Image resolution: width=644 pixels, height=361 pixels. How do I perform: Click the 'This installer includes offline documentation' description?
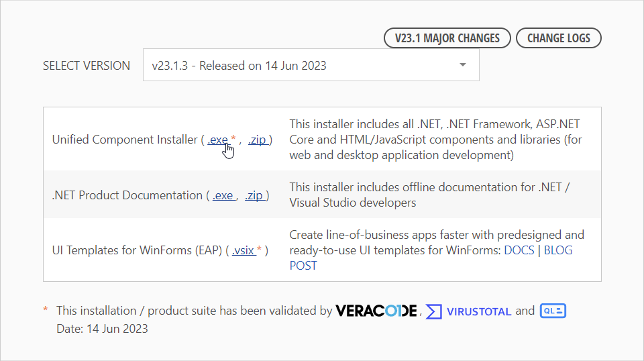[429, 195]
